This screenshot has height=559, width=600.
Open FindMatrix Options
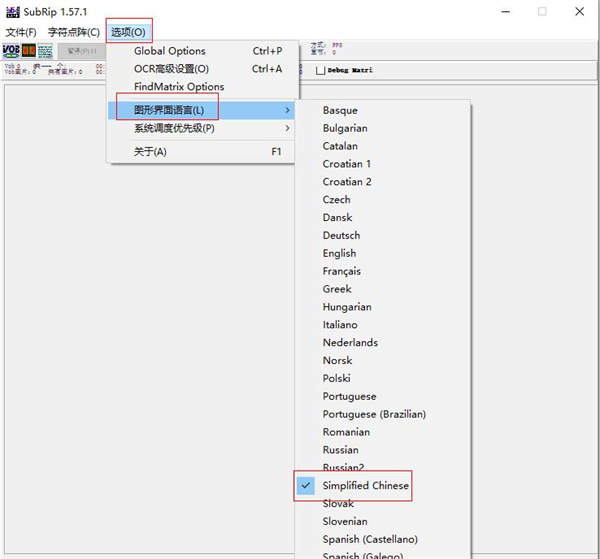pos(179,87)
